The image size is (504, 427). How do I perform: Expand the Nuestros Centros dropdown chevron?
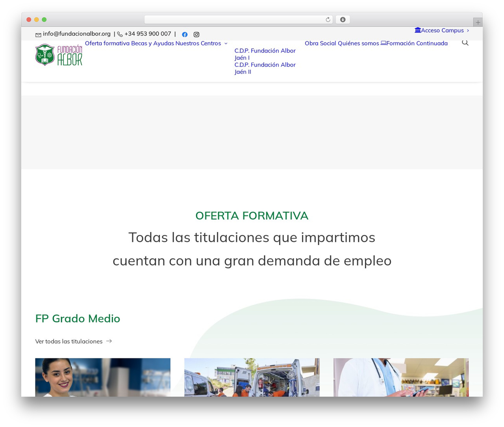tap(226, 44)
